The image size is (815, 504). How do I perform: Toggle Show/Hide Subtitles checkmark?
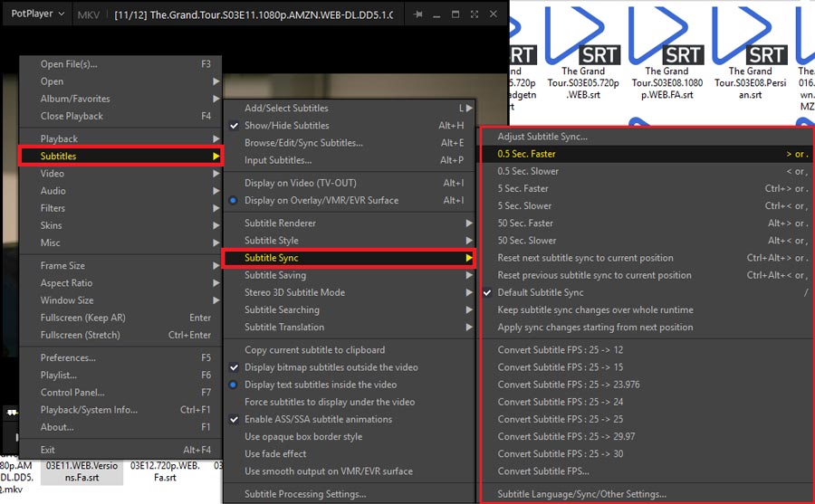pos(350,125)
